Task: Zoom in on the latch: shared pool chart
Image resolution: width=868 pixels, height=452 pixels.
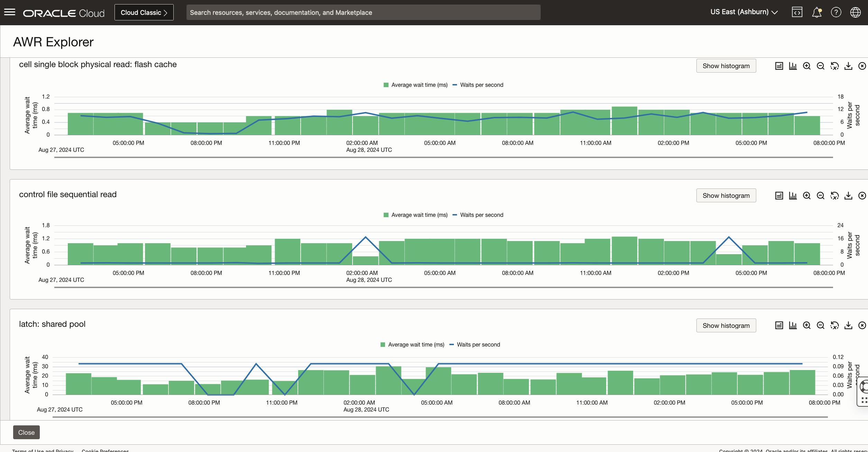Action: [x=807, y=325]
